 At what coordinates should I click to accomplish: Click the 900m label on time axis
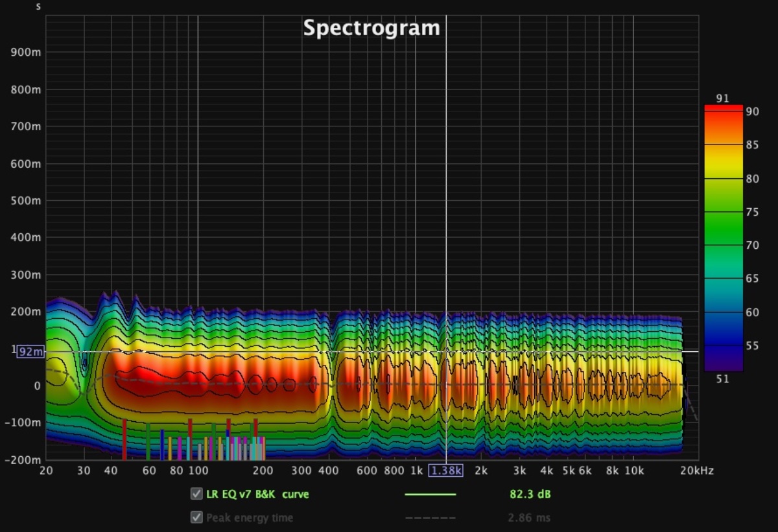[27, 52]
